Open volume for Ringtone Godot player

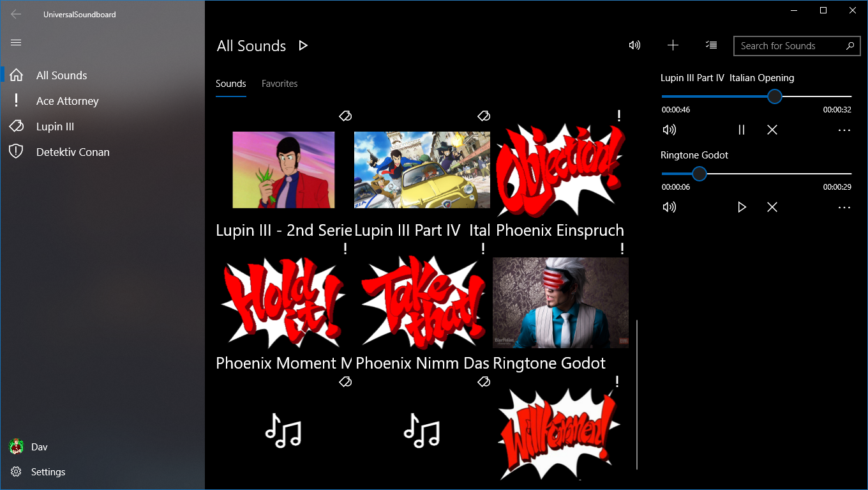[669, 207]
